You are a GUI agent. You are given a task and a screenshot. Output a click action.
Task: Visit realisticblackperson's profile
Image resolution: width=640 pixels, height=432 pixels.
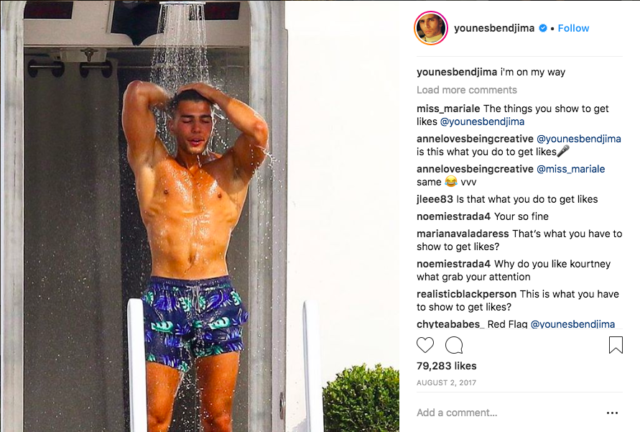click(467, 294)
